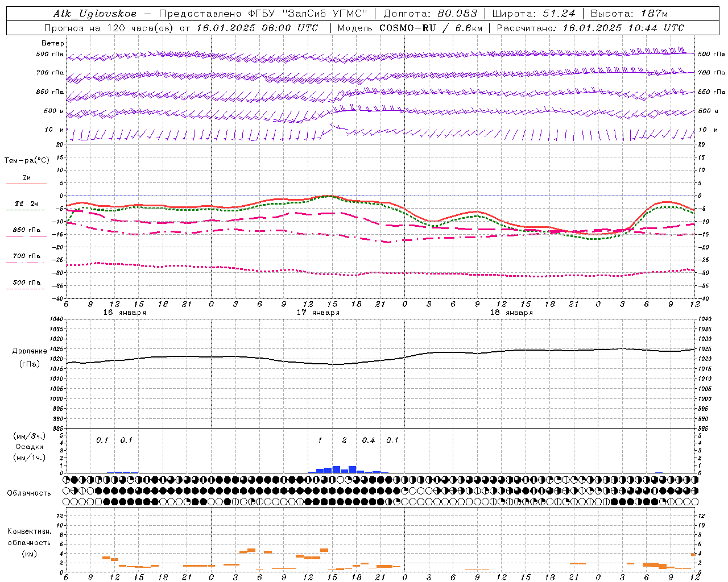Click the precipitation value 0.4

coord(369,440)
